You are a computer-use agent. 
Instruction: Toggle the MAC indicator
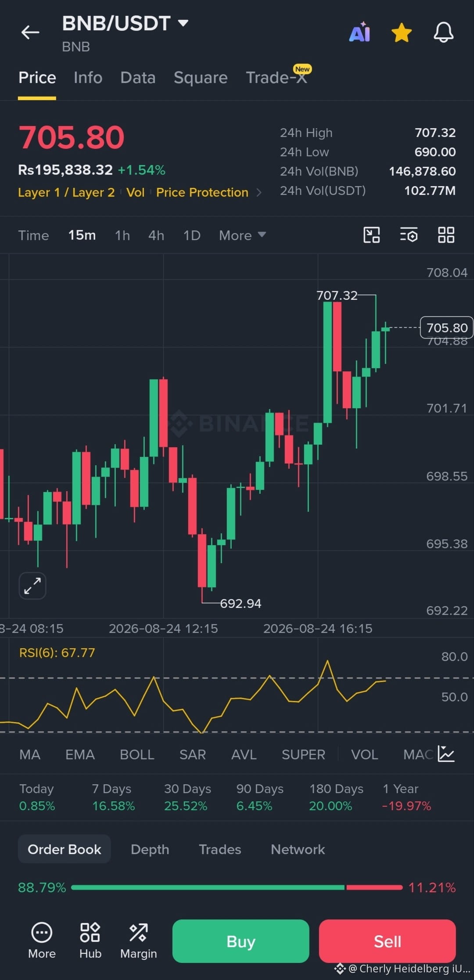[418, 754]
